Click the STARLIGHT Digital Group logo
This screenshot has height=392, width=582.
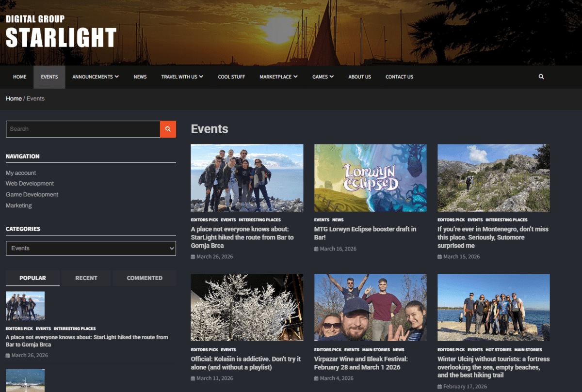(61, 32)
